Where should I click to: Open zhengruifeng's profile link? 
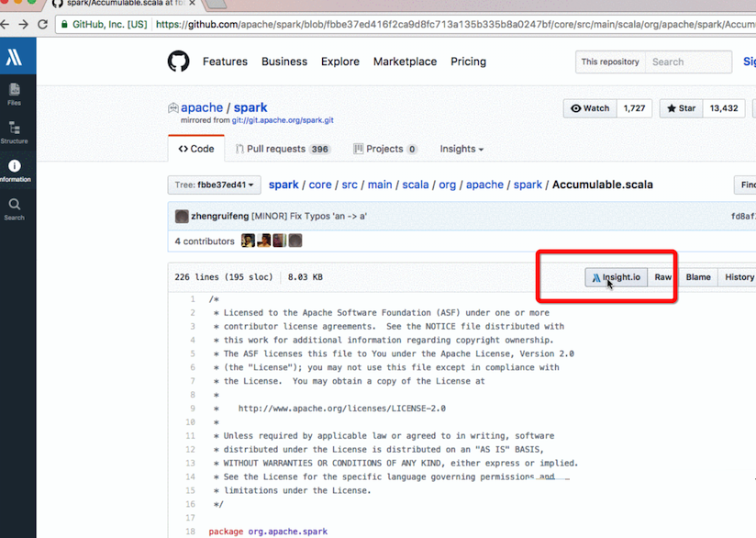point(220,216)
